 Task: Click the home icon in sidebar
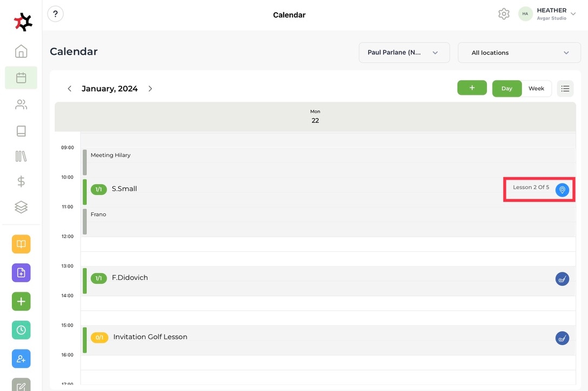(21, 51)
